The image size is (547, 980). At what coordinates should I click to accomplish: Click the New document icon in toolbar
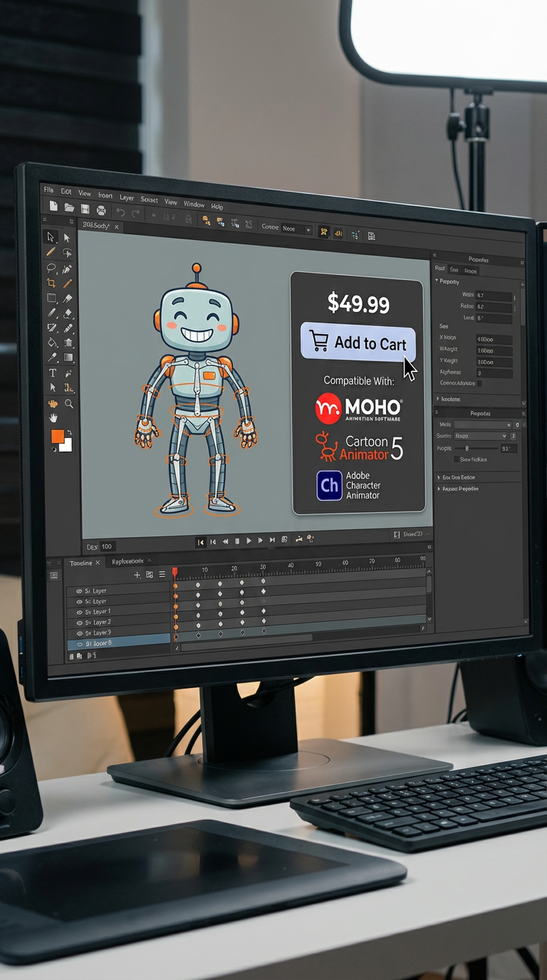pyautogui.click(x=53, y=207)
